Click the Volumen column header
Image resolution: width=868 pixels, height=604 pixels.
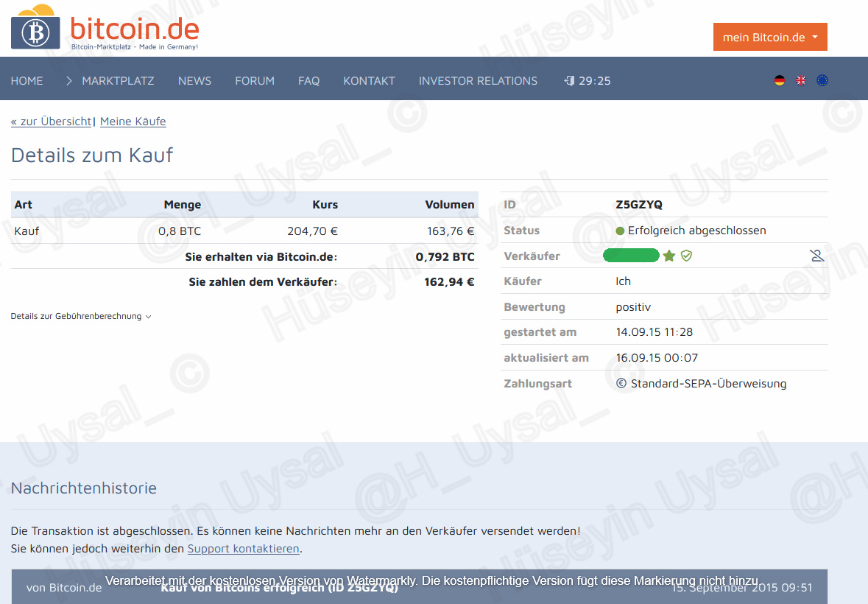click(450, 205)
